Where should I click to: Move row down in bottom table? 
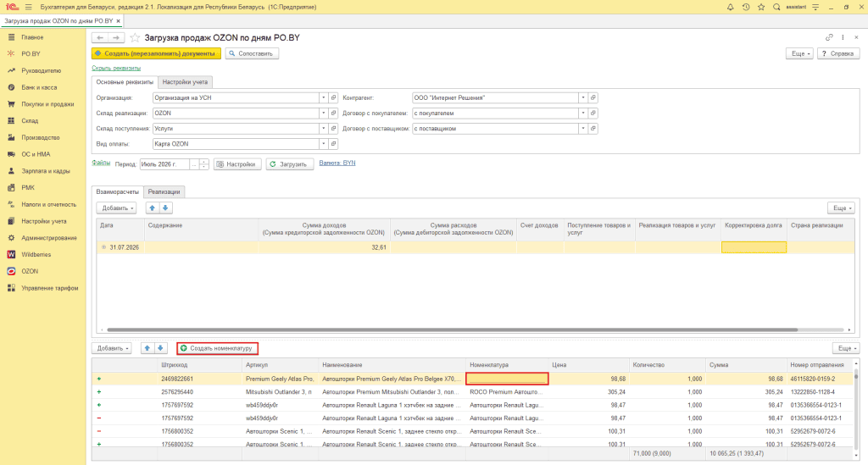160,348
